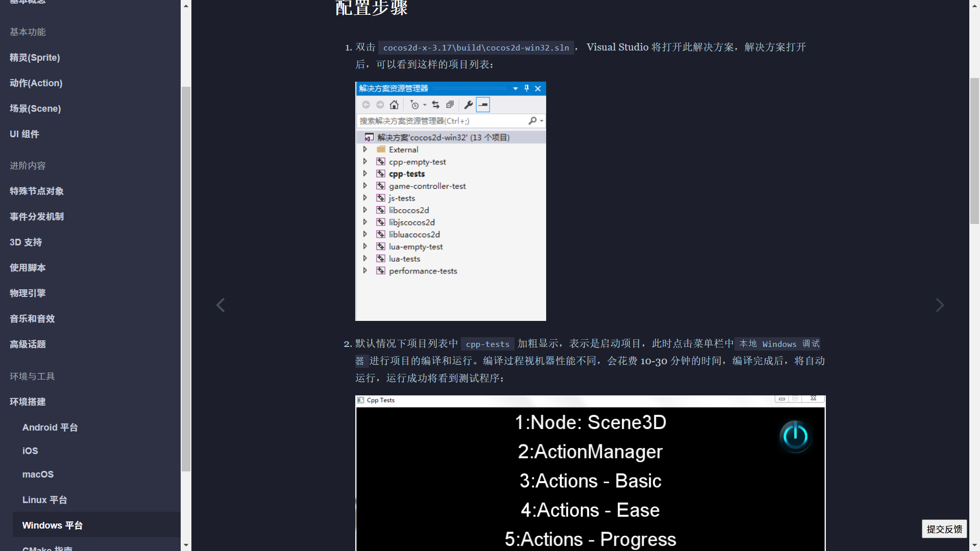Click the pending changes clock icon

pyautogui.click(x=414, y=105)
